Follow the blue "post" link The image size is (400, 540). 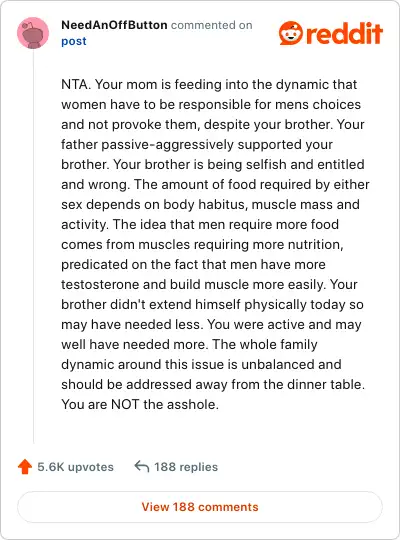pos(74,41)
